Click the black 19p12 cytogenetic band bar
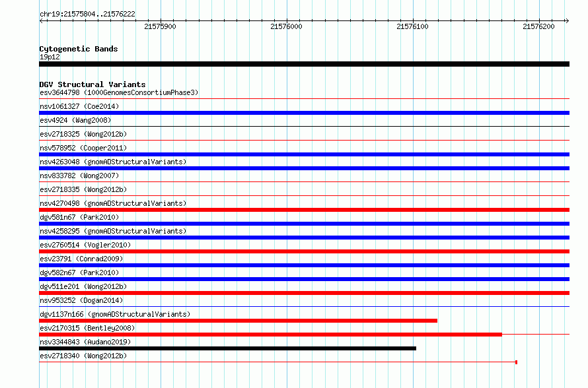588x388 pixels. coord(304,64)
